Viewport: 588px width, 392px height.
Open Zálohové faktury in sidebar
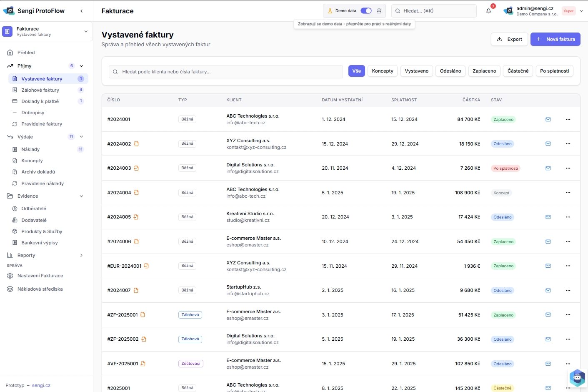40,90
